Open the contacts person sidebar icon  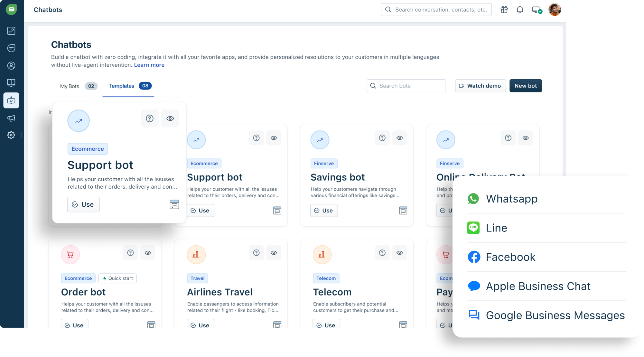click(11, 66)
